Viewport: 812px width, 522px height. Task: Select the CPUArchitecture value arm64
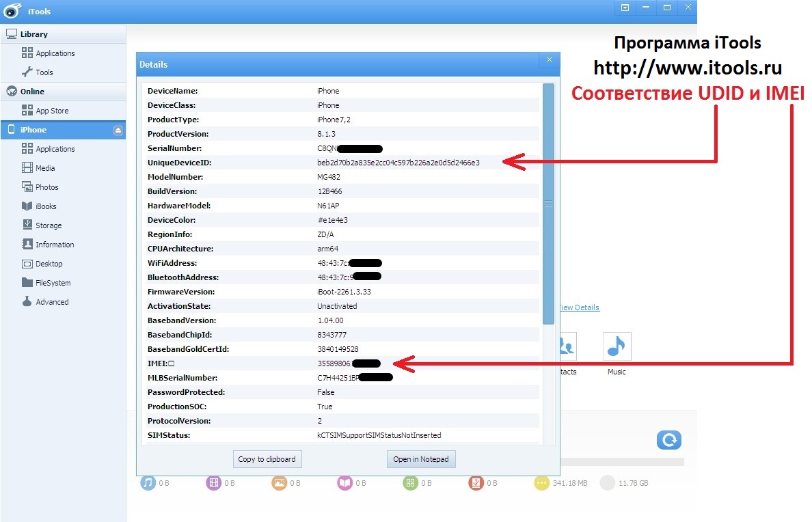327,249
